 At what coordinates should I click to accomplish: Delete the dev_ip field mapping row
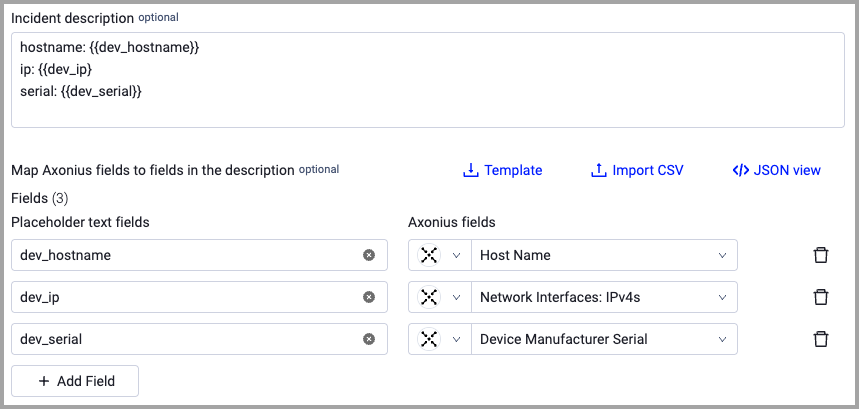point(820,297)
